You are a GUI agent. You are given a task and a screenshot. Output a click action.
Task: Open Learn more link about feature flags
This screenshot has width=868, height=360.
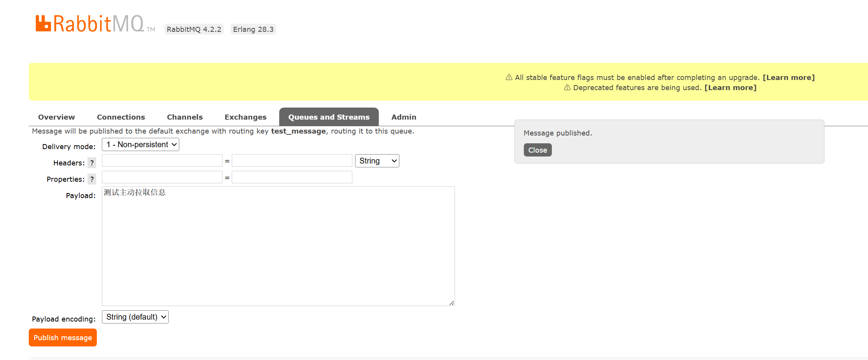pos(789,77)
